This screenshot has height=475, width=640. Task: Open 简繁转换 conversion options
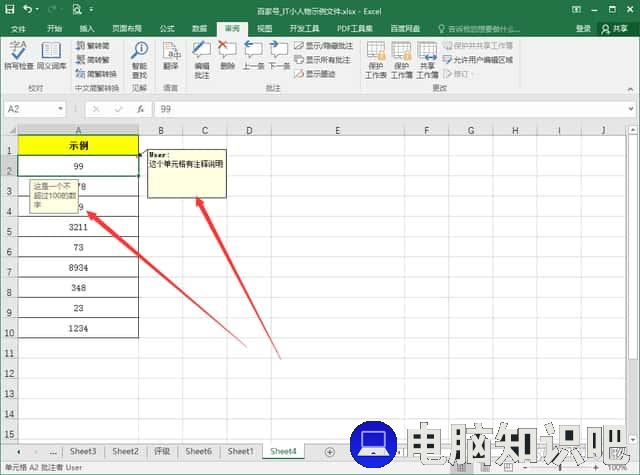click(96, 73)
